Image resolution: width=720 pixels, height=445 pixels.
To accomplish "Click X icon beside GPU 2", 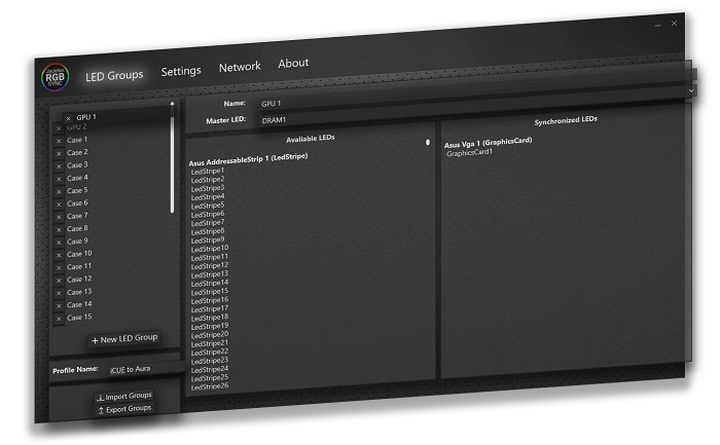I will pyautogui.click(x=59, y=128).
